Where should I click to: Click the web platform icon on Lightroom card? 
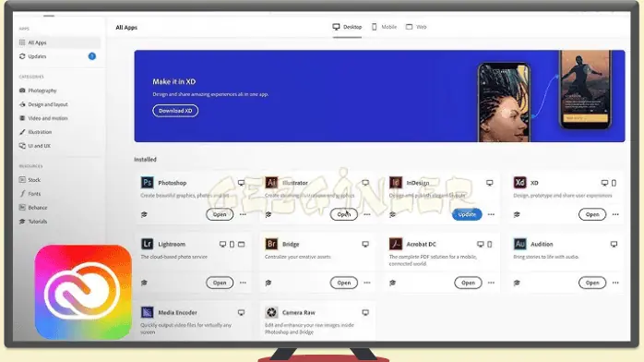[x=242, y=244]
